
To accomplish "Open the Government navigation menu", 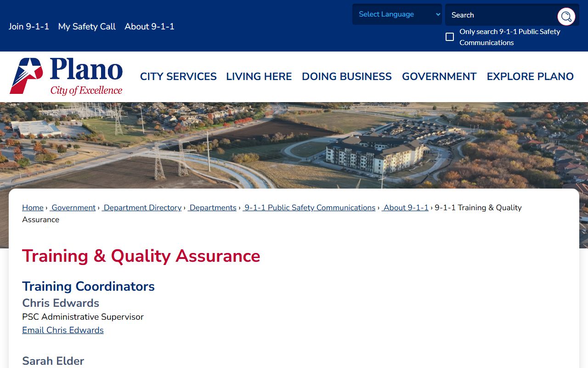I will point(439,76).
